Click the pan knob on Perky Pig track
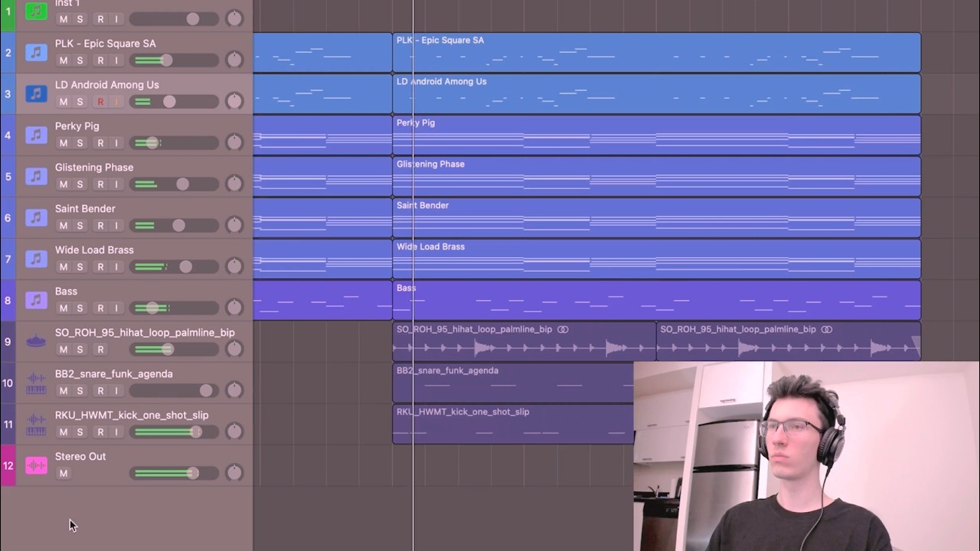Screen dimensions: 980x551 [234, 142]
